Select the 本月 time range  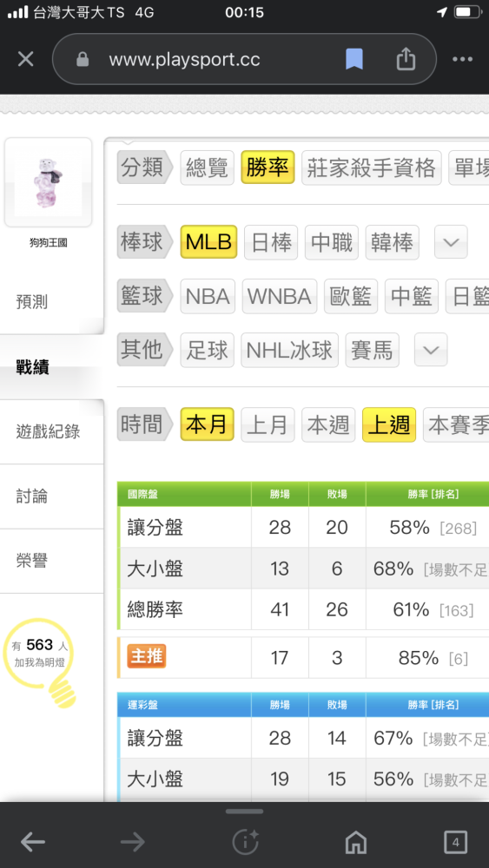point(207,424)
